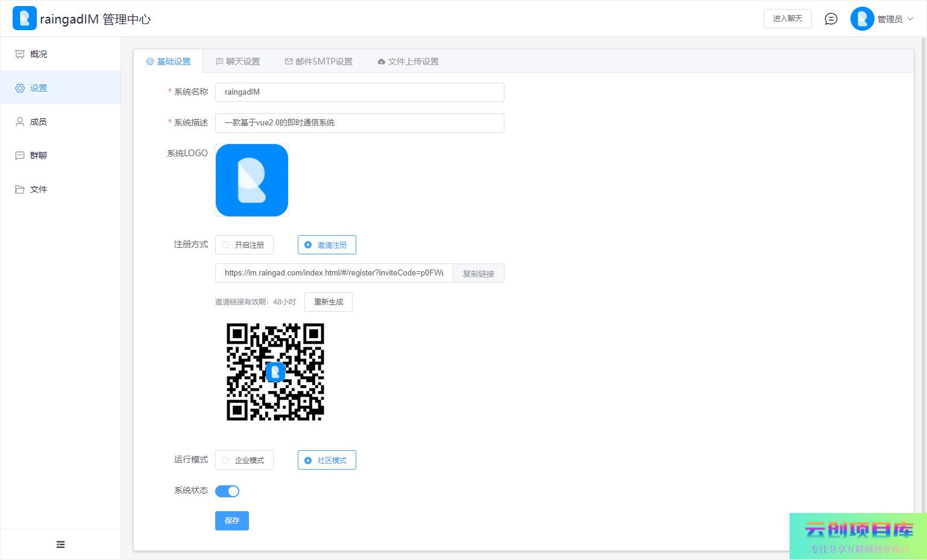
Task: Go to 文件上传设置 upload settings tab
Action: pyautogui.click(x=408, y=61)
